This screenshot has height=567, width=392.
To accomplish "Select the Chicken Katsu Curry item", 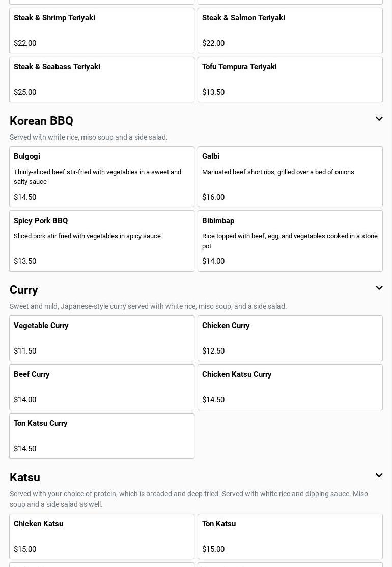I will pos(290,387).
